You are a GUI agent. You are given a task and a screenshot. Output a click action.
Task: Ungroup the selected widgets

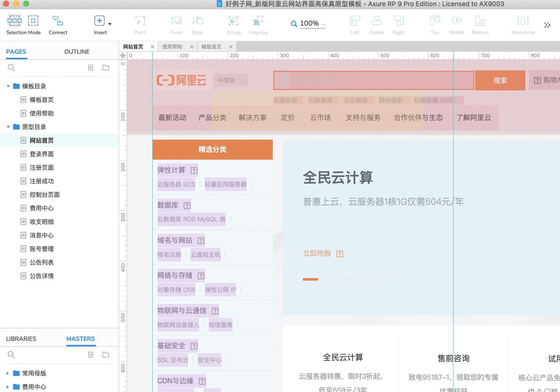258,25
